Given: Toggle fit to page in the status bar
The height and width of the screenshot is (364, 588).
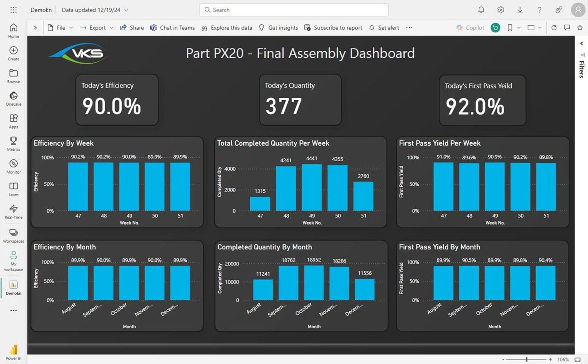Looking at the screenshot, I should click(578, 359).
